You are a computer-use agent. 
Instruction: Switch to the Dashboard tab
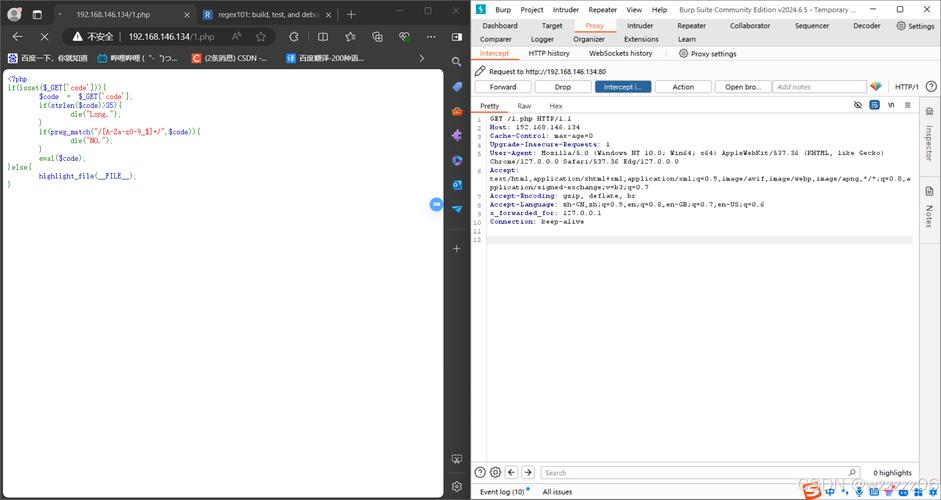[x=500, y=26]
